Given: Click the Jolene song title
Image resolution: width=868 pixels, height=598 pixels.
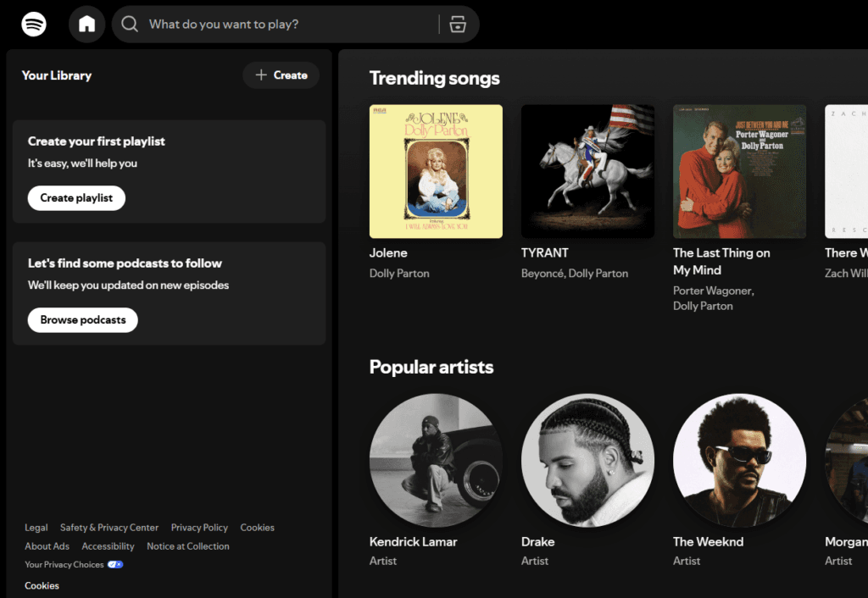Looking at the screenshot, I should click(388, 252).
